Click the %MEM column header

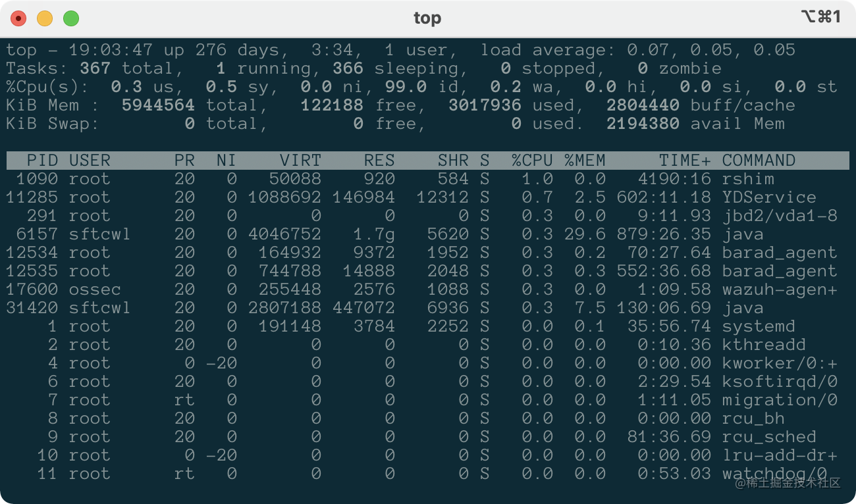(x=585, y=161)
